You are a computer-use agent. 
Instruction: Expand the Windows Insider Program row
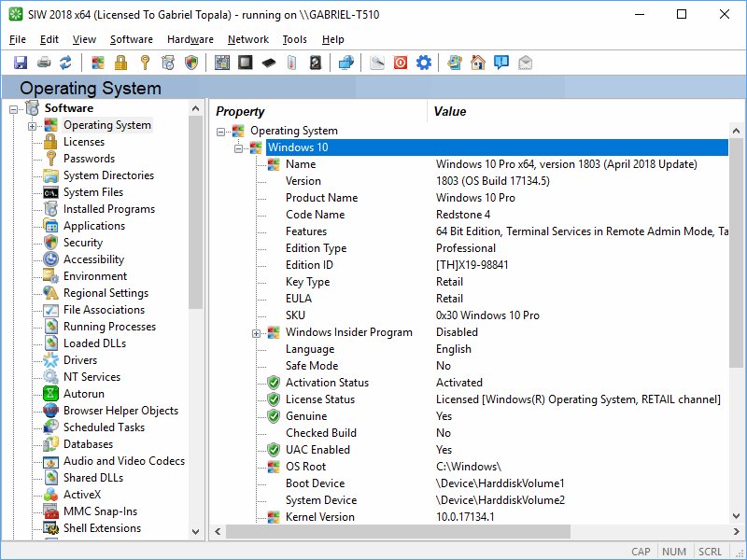tap(256, 333)
